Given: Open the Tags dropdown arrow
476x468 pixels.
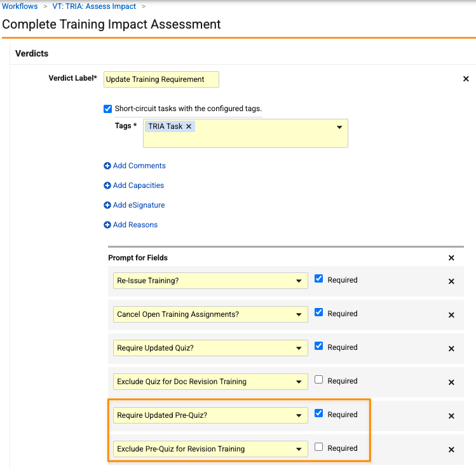Looking at the screenshot, I should click(339, 127).
